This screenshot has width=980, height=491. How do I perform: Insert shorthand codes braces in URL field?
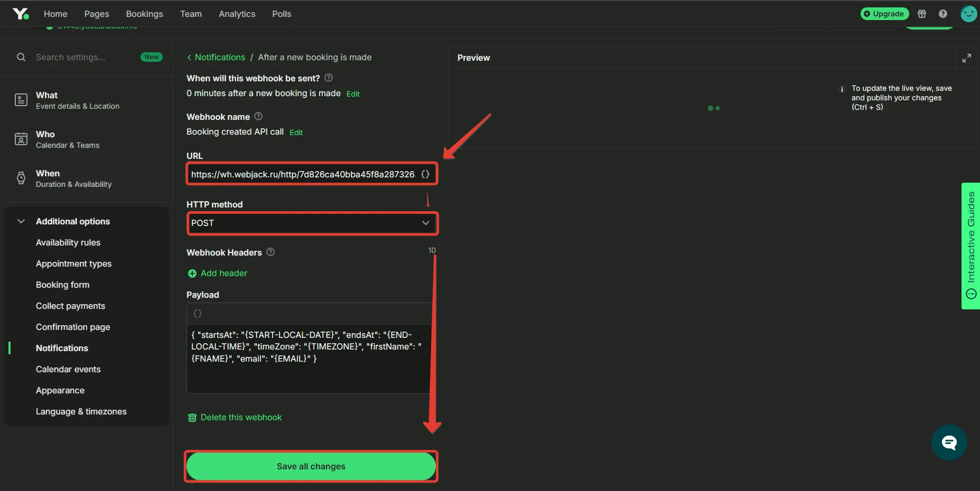[x=425, y=174]
